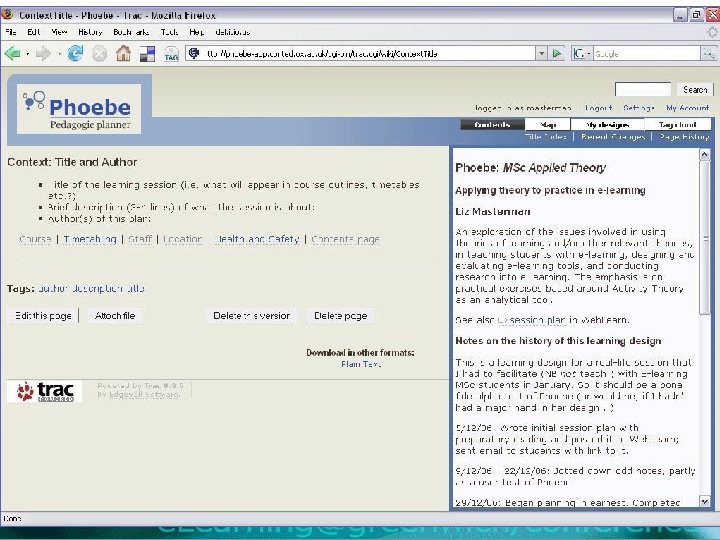This screenshot has height=540, width=720.
Task: Follow the Location link
Action: [183, 239]
